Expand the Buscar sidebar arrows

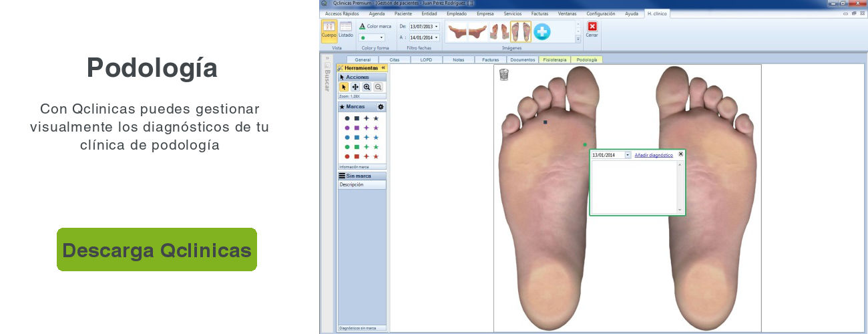[327, 58]
